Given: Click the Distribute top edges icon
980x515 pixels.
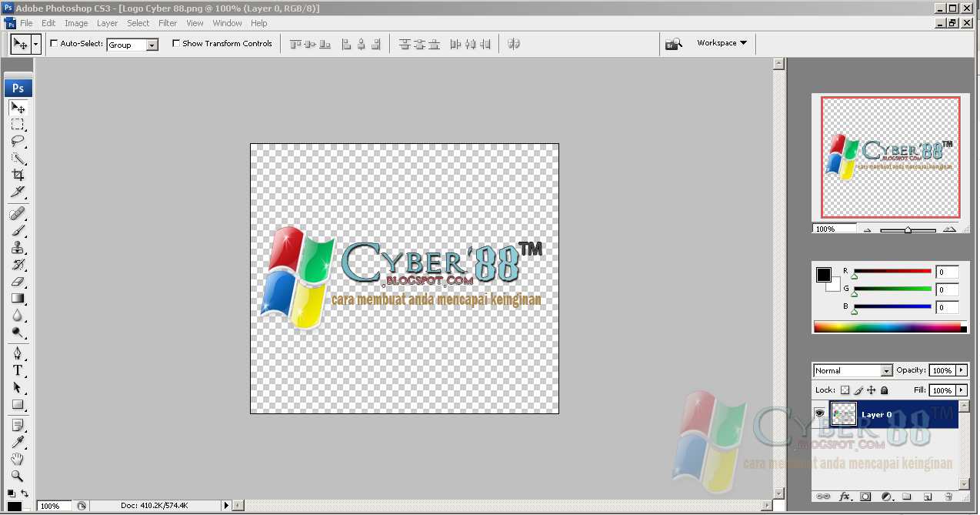Looking at the screenshot, I should (x=405, y=44).
